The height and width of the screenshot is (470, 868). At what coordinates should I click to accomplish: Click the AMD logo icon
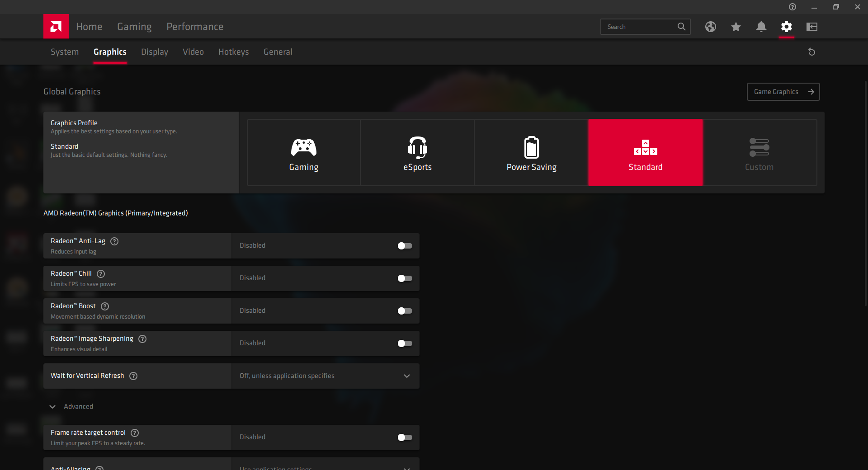pyautogui.click(x=56, y=27)
